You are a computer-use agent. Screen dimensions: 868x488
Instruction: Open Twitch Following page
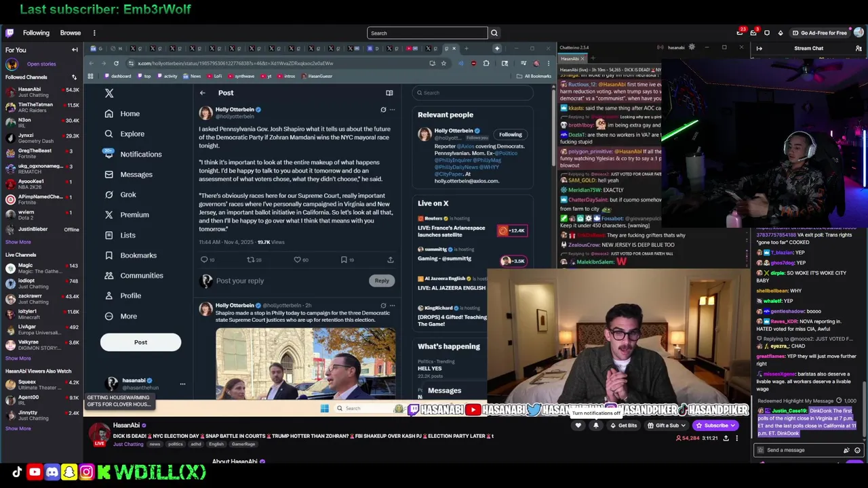36,33
